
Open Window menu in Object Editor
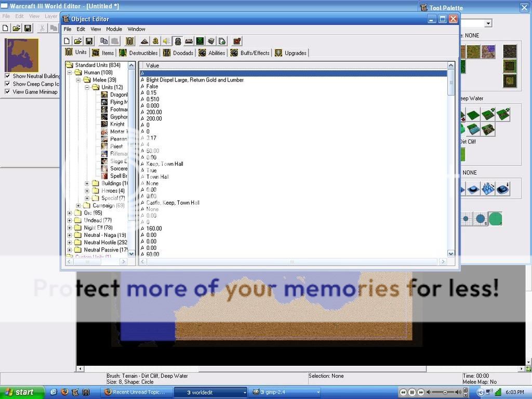[x=137, y=29]
